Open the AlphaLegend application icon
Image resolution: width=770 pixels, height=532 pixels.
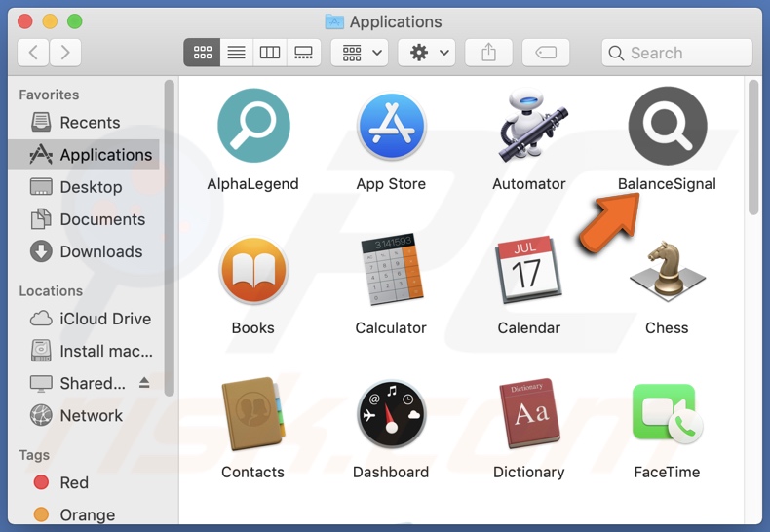(253, 126)
